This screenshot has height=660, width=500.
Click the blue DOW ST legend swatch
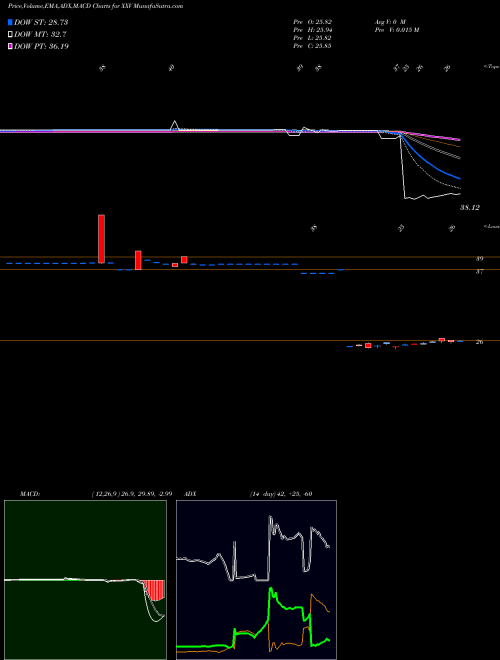10,22
